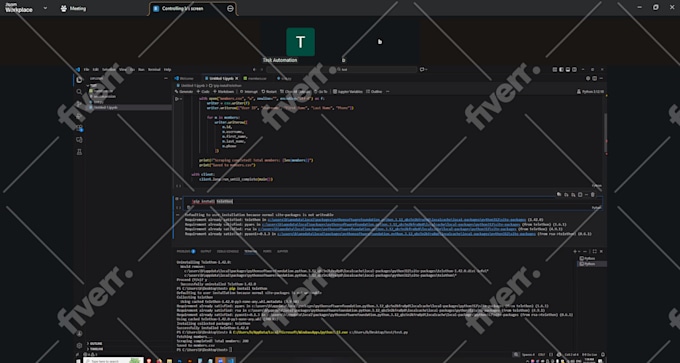Screen dimensions: 680x363
Task: Go back using the title bar arrow
Action: click(x=254, y=69)
